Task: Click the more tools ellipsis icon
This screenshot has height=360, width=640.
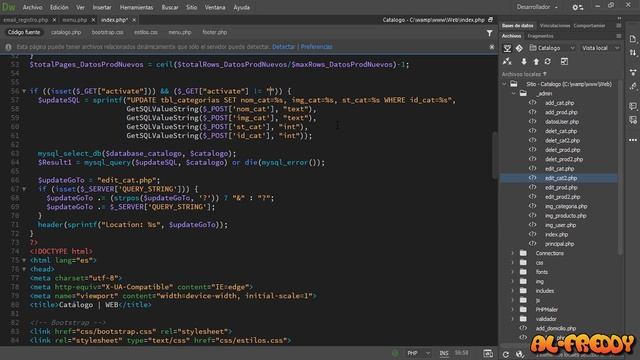Action: (633, 140)
